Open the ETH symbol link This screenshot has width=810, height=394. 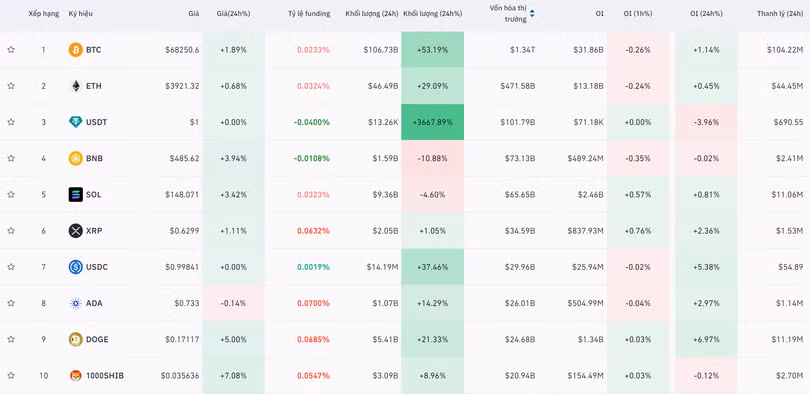(x=94, y=86)
